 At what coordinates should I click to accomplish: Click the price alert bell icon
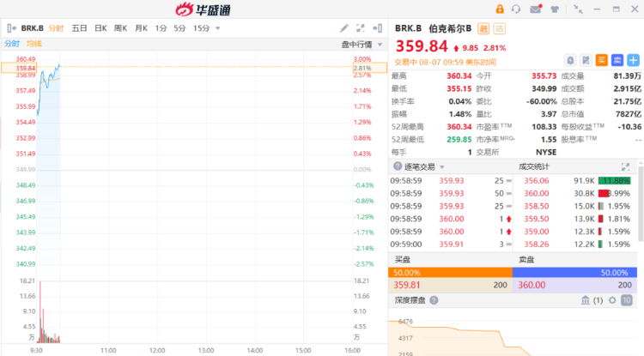click(x=570, y=60)
